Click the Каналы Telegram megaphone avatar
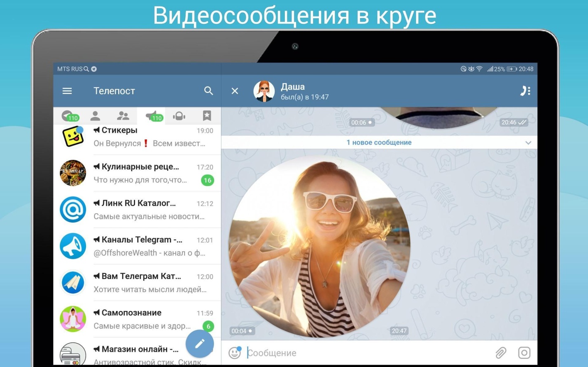This screenshot has height=367, width=588. [73, 246]
